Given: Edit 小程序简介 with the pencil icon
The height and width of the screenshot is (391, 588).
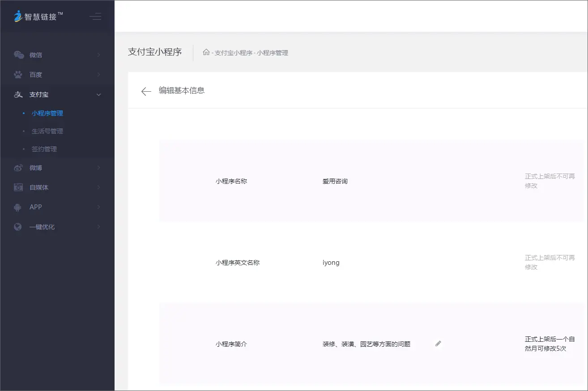Looking at the screenshot, I should tap(438, 344).
